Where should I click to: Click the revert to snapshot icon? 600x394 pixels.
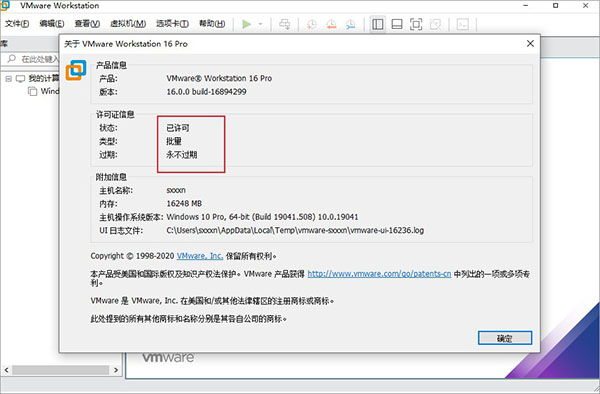331,24
